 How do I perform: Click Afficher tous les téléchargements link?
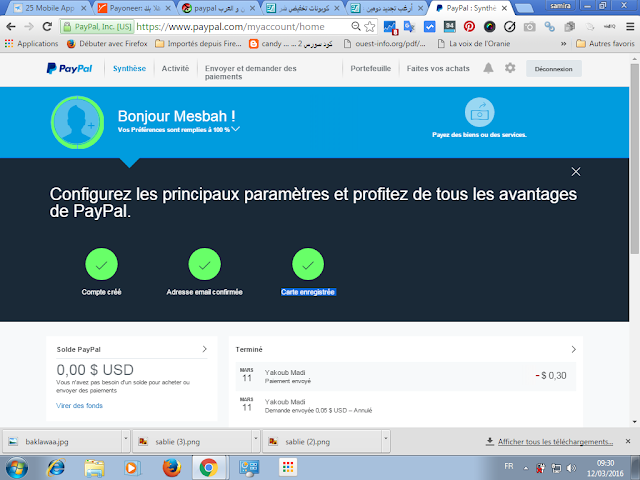tap(555, 442)
